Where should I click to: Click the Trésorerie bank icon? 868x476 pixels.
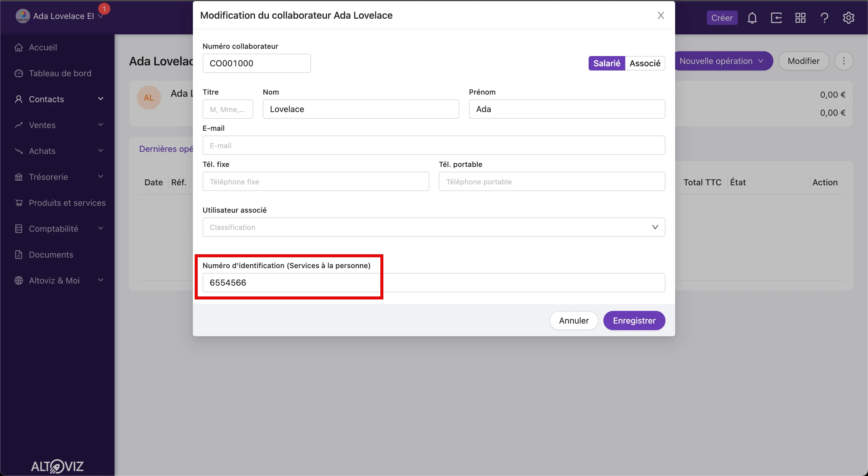[19, 177]
